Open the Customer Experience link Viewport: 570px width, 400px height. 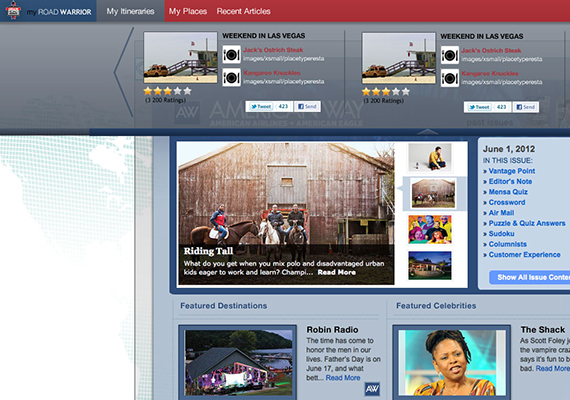pos(525,255)
